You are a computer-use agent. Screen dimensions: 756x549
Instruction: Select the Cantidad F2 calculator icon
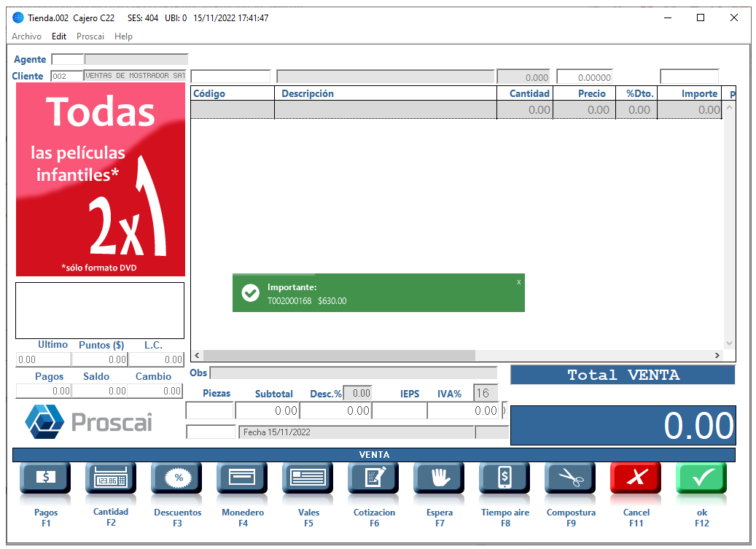[111, 478]
